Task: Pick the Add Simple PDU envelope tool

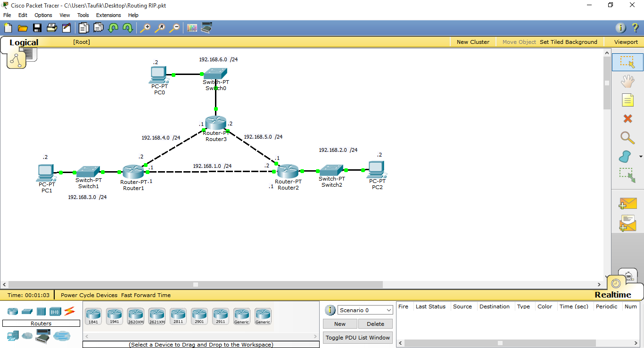Action: tap(627, 203)
